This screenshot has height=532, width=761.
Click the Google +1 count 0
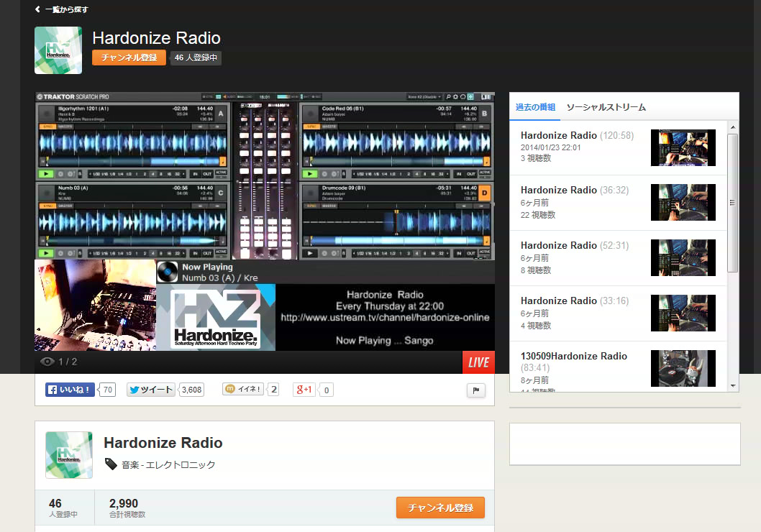[x=327, y=390]
